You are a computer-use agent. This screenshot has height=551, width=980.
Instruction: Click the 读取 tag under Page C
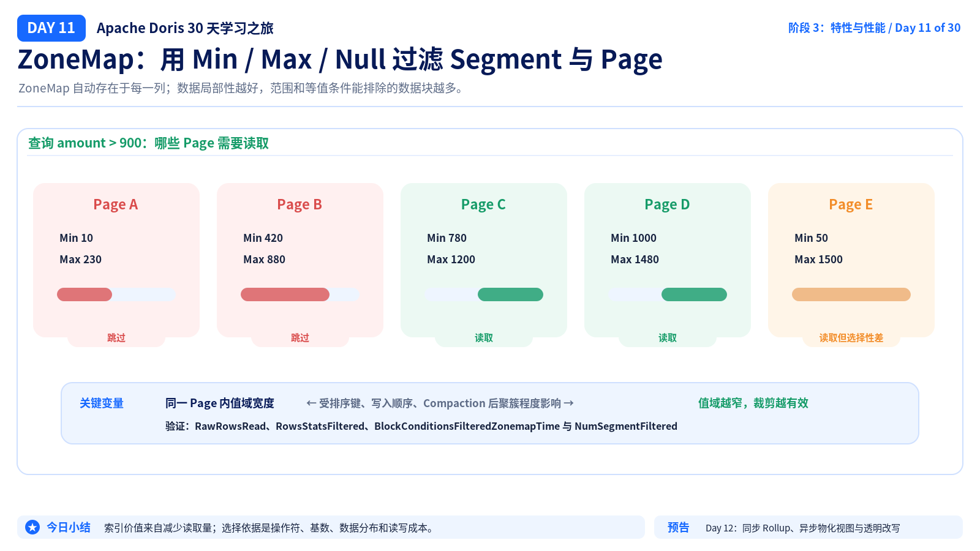tap(484, 338)
